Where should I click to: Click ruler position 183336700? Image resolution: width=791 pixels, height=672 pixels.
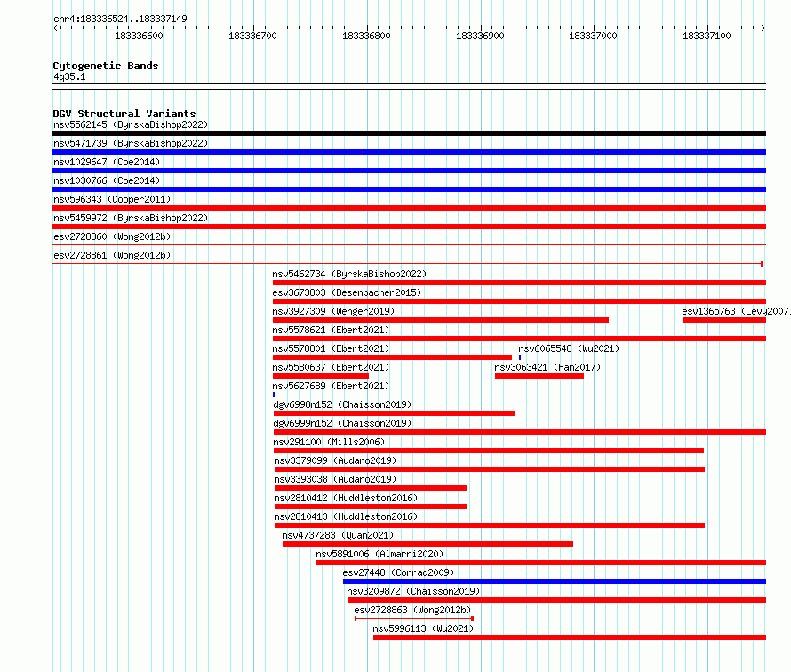click(x=252, y=36)
